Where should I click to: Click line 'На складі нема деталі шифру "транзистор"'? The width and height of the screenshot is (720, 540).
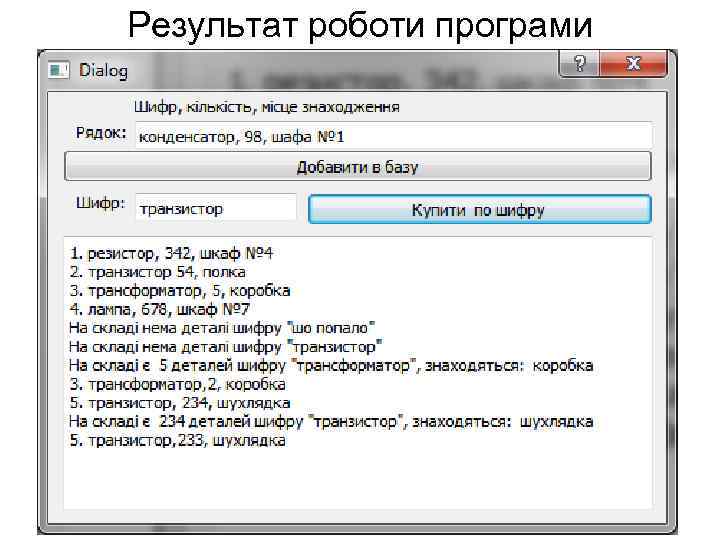[225, 347]
